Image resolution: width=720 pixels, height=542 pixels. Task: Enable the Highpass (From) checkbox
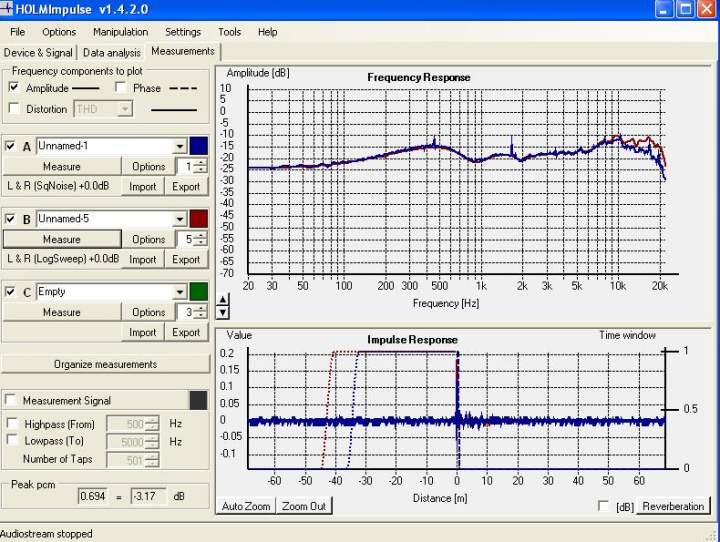point(12,423)
